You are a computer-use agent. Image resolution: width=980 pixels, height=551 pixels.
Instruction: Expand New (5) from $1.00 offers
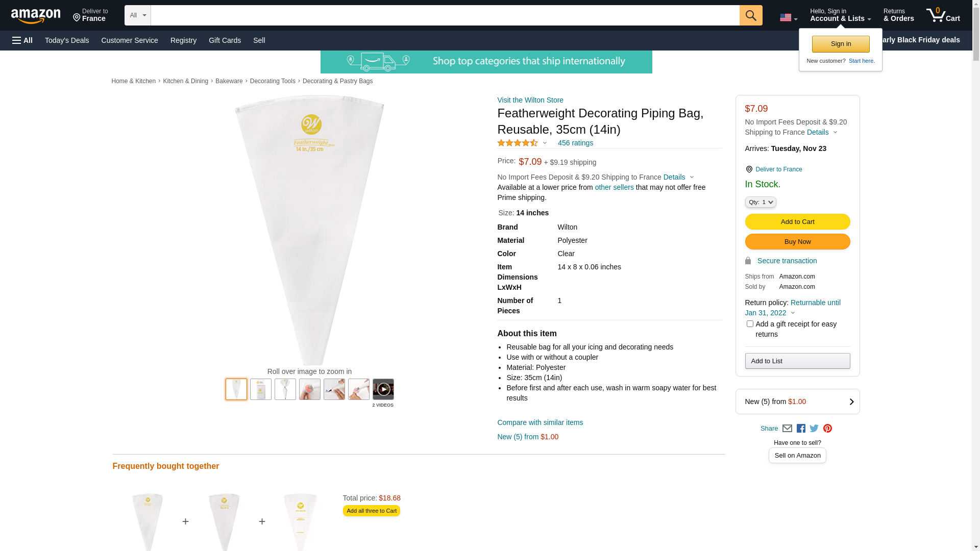click(x=797, y=402)
